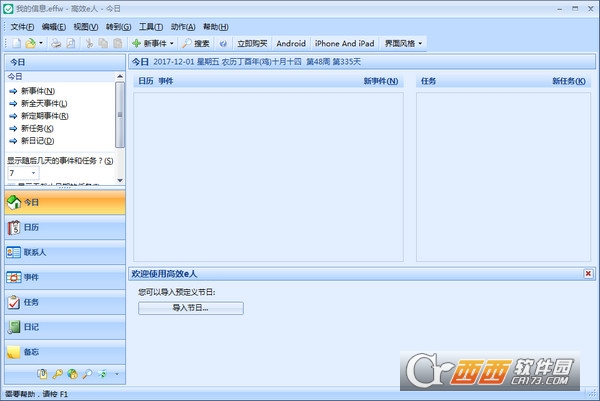Click the blue help question mark icon
This screenshot has height=401, width=600.
pos(223,44)
